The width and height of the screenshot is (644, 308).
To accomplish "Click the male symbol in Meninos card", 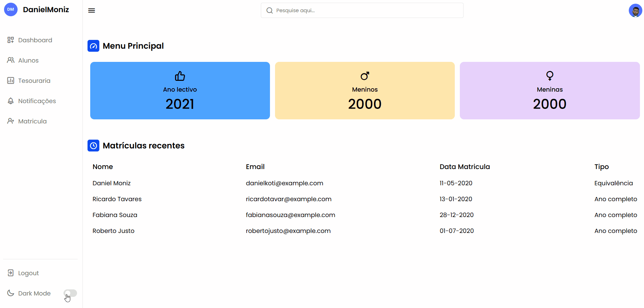I will click(x=365, y=76).
